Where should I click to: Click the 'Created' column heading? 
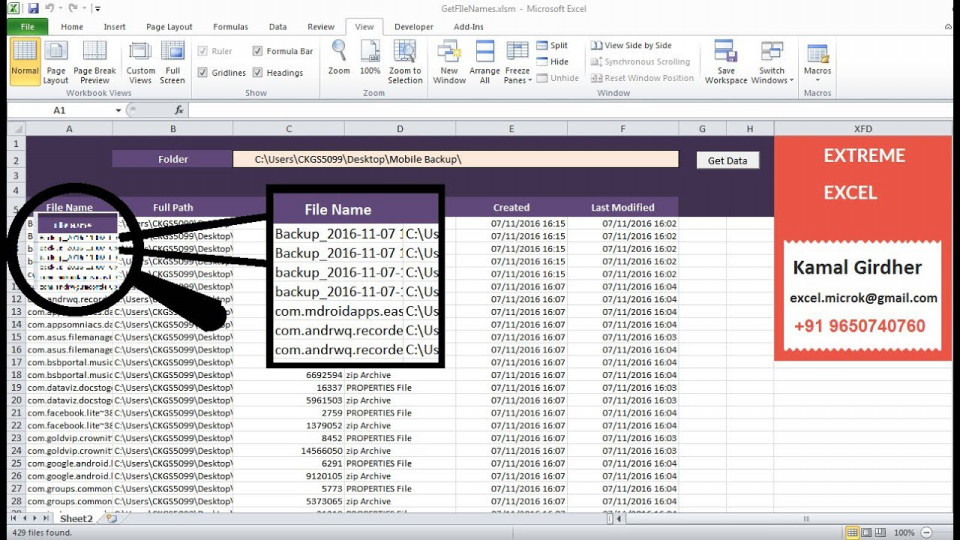pyautogui.click(x=511, y=208)
